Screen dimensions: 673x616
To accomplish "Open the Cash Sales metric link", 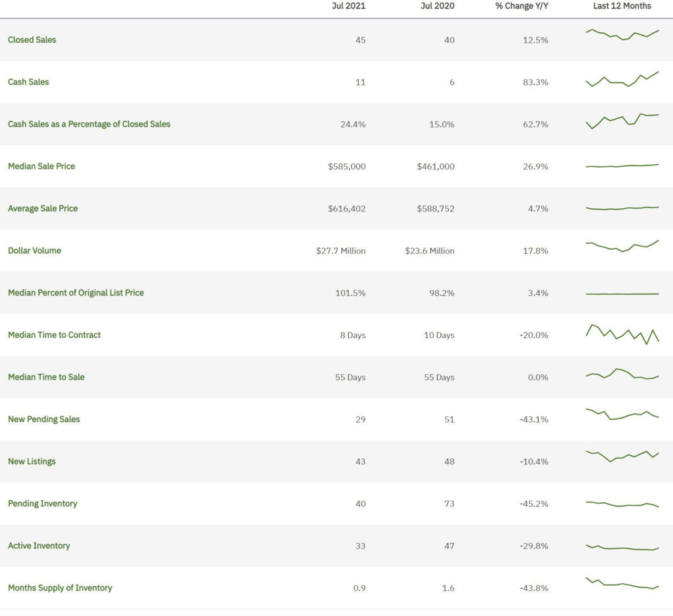I will click(x=28, y=82).
